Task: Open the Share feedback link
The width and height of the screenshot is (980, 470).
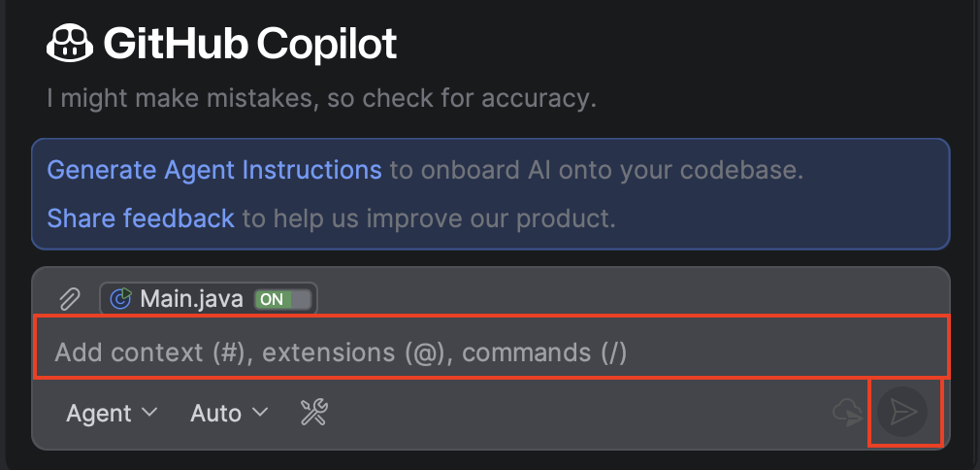Action: (141, 218)
